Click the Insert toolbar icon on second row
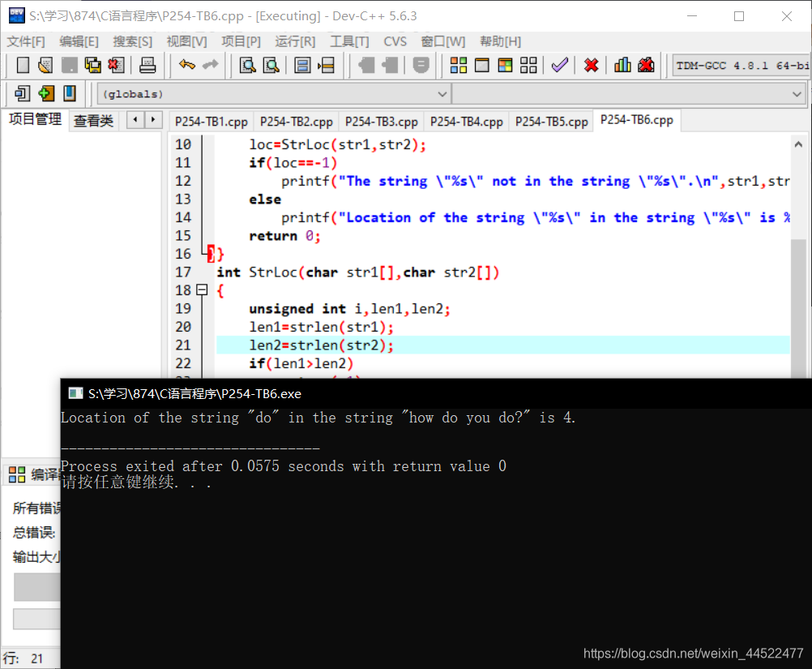 coord(22,94)
